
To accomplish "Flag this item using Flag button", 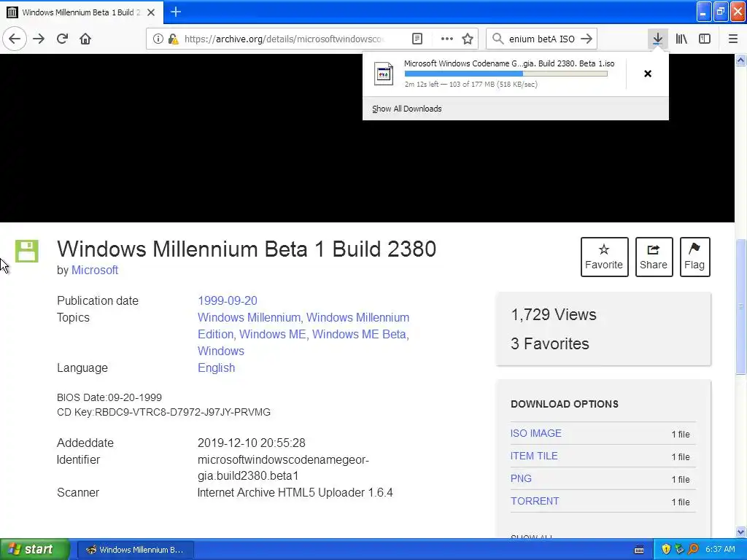I will point(694,257).
